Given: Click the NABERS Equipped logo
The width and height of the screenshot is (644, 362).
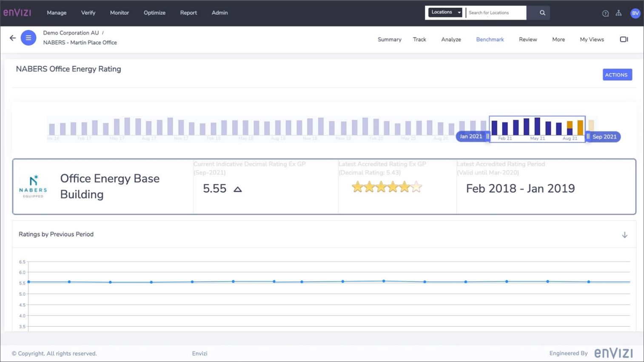Looking at the screenshot, I should tap(33, 186).
